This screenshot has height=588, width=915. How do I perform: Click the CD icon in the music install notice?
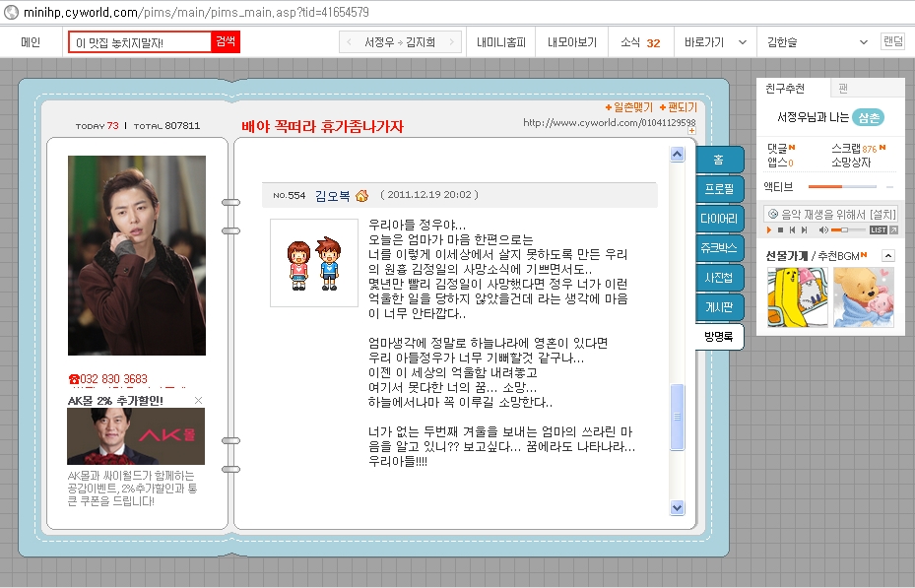pos(773,214)
